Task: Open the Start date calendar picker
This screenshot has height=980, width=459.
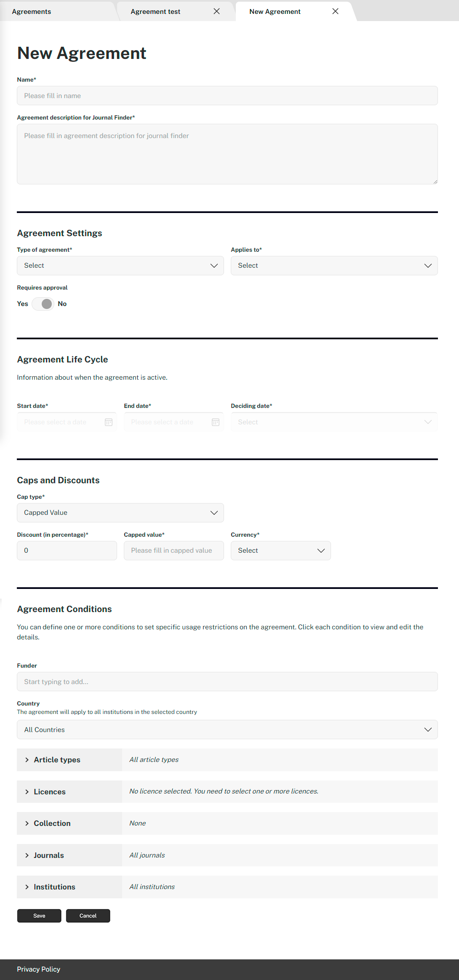Action: [109, 422]
